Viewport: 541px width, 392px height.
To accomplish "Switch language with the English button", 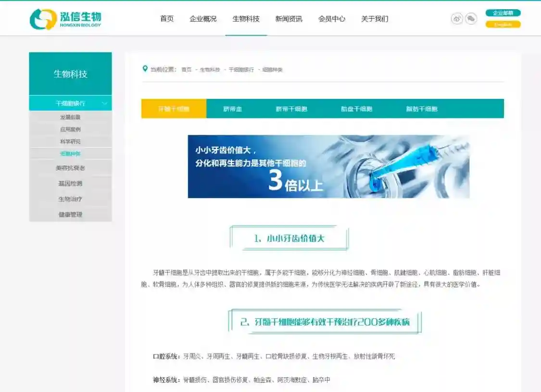I will [503, 25].
